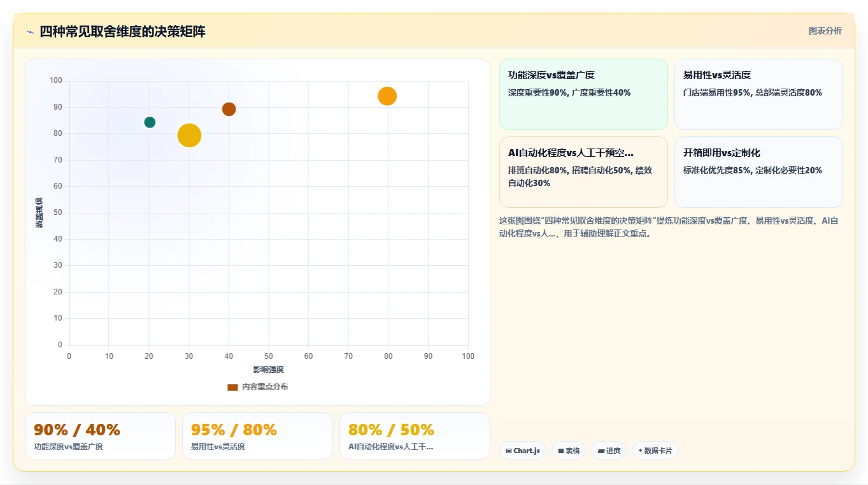Open the 开箱即用vs定制化 info card
Image resolution: width=868 pixels, height=485 pixels.
[x=758, y=172]
